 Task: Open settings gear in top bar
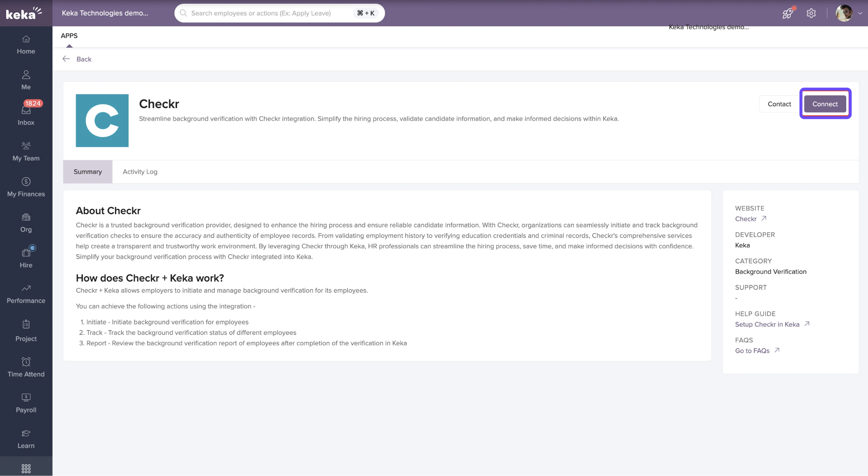tap(811, 13)
